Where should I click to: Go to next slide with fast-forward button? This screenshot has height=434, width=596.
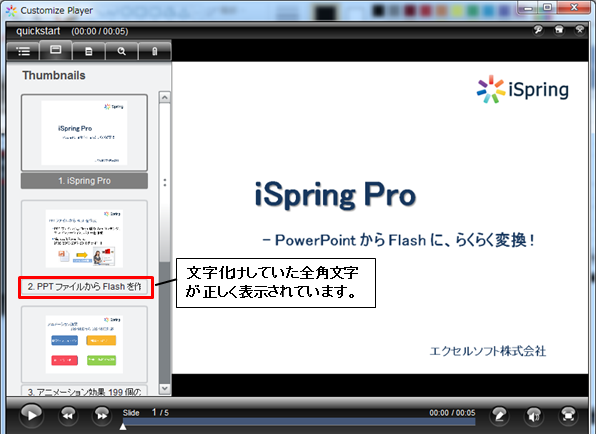[x=102, y=415]
